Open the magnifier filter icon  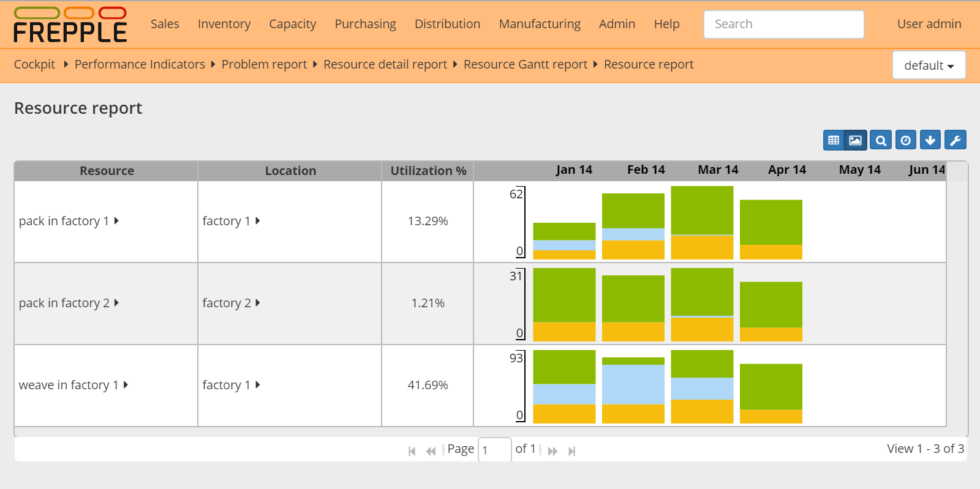pyautogui.click(x=881, y=140)
